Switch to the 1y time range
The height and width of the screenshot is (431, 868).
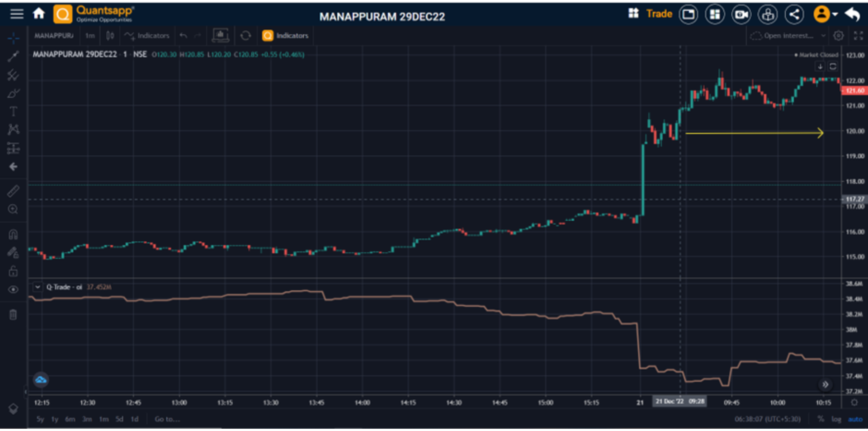pos(55,419)
